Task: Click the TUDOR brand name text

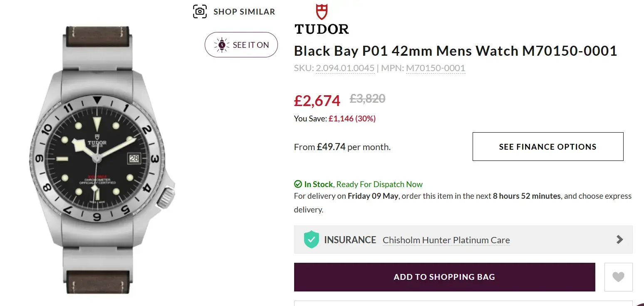Action: (x=322, y=29)
